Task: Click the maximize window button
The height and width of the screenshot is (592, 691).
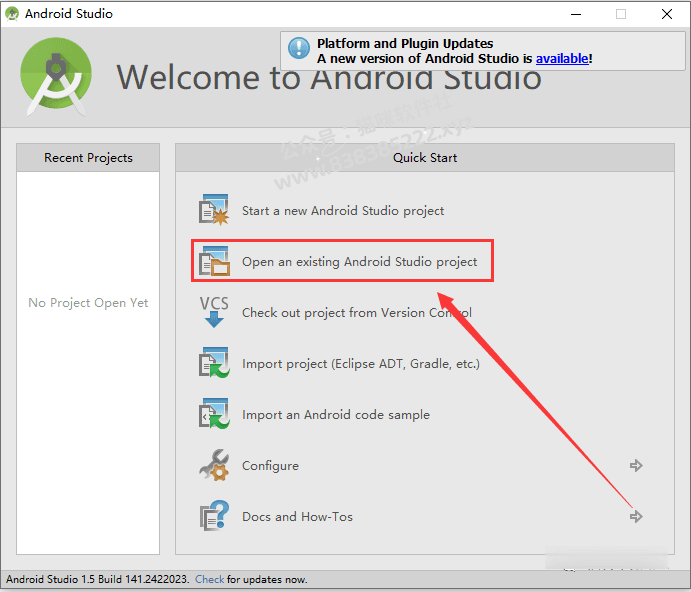Action: pyautogui.click(x=621, y=14)
